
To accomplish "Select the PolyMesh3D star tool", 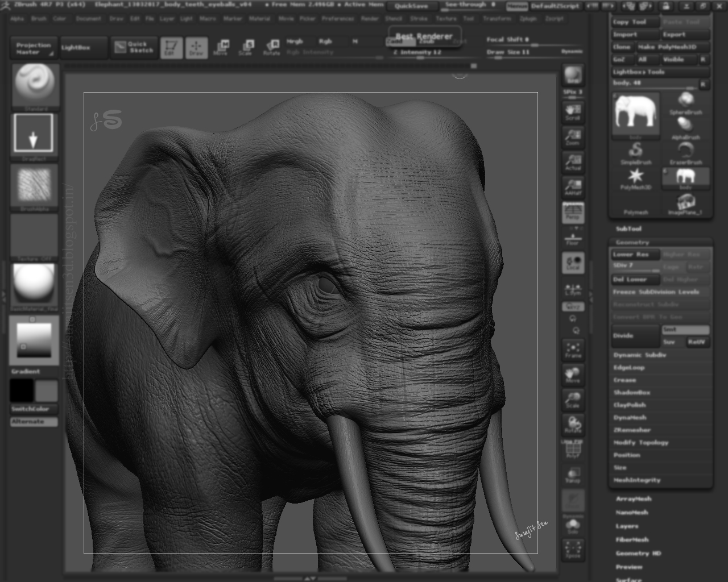I will tap(636, 178).
